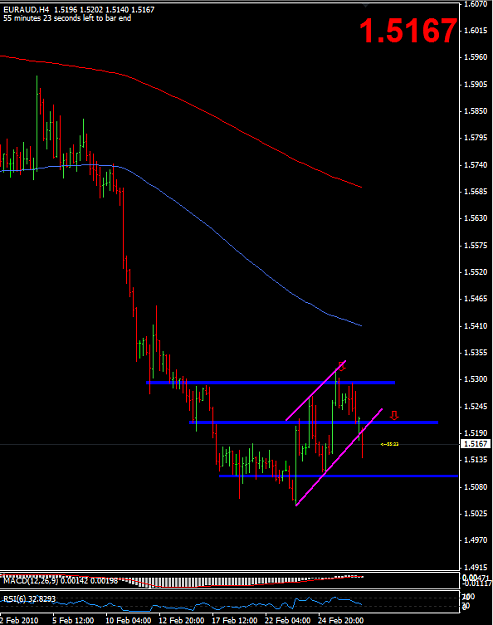Screen dimensions: 493x625
Task: Select the lower magenta channel trendline
Action: pos(339,457)
